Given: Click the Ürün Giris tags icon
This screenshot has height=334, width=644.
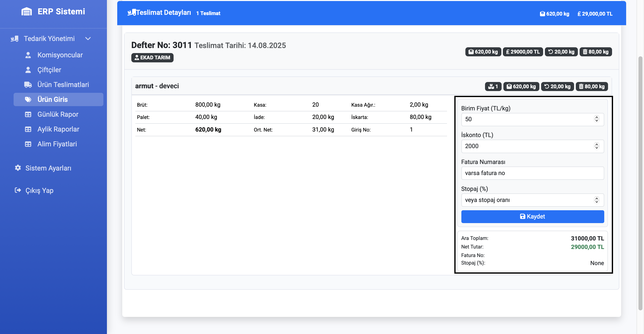Looking at the screenshot, I should [28, 100].
